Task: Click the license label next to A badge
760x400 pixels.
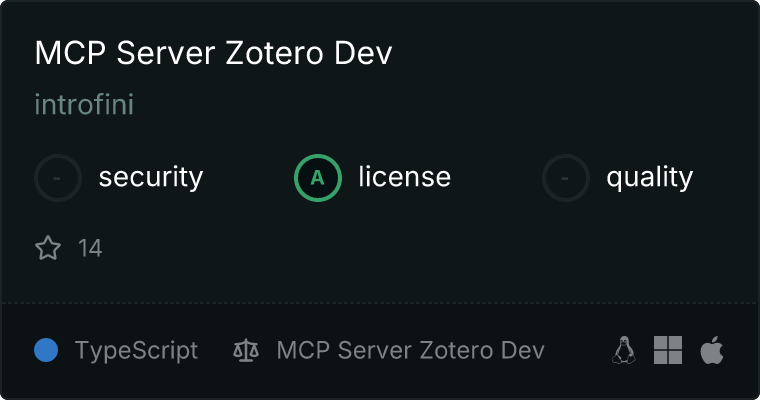Action: [404, 178]
